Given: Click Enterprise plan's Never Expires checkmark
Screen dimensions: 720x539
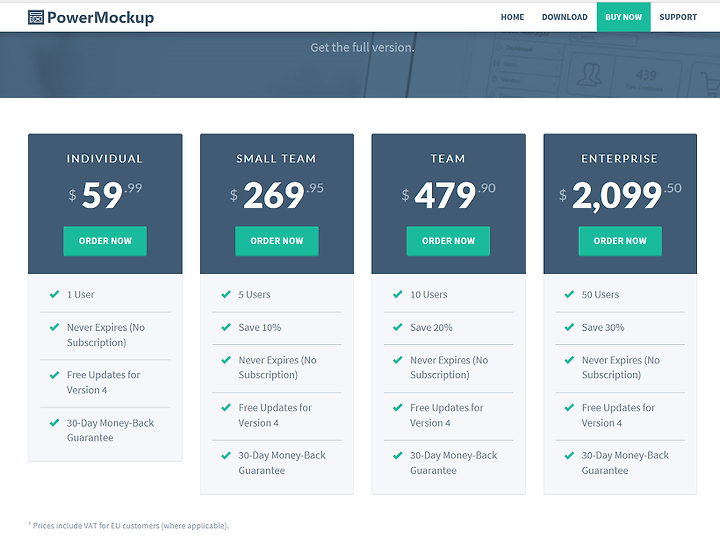Looking at the screenshot, I should 569,360.
